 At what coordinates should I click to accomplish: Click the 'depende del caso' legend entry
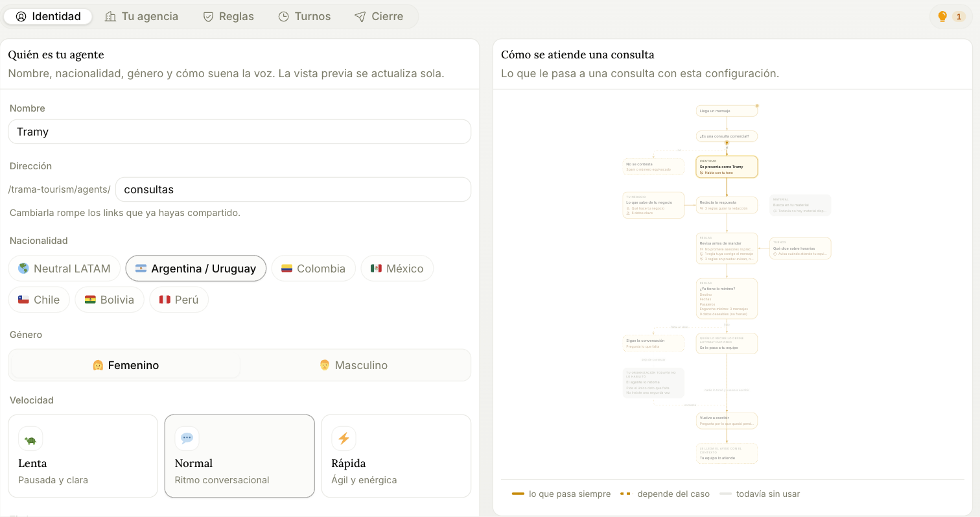coord(665,494)
